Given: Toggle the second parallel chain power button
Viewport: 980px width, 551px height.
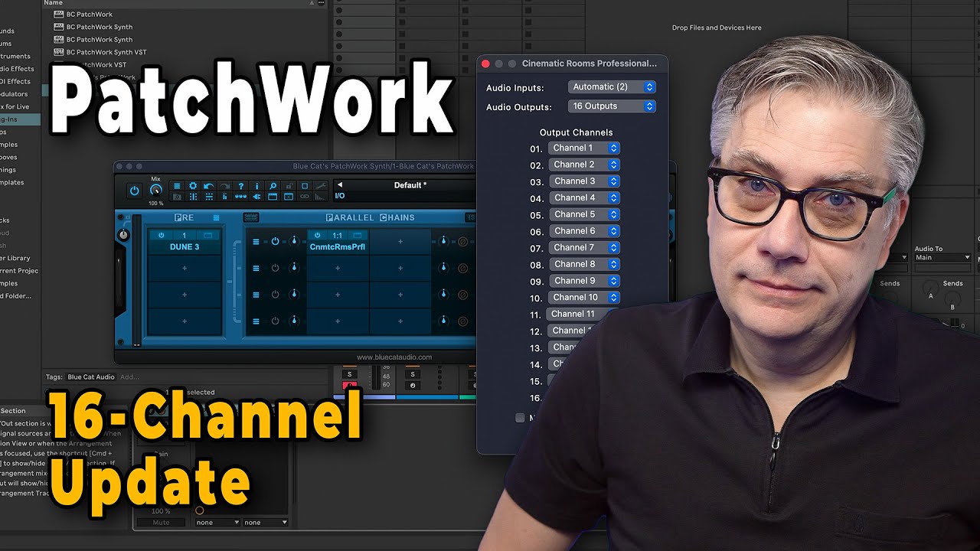Looking at the screenshot, I should pyautogui.click(x=275, y=268).
